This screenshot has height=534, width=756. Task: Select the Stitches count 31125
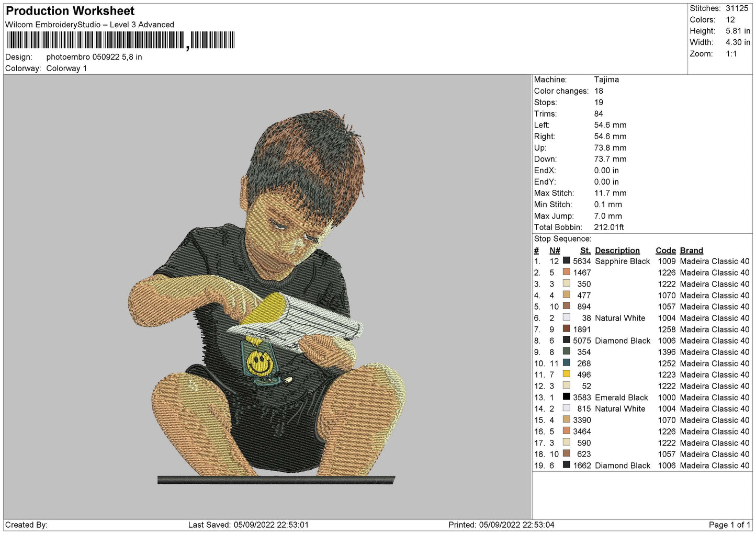click(x=737, y=8)
